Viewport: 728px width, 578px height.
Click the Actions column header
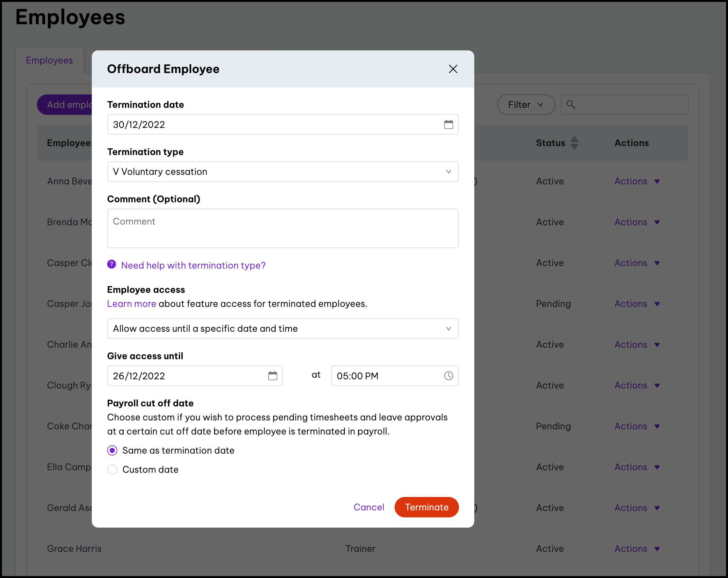tap(631, 143)
